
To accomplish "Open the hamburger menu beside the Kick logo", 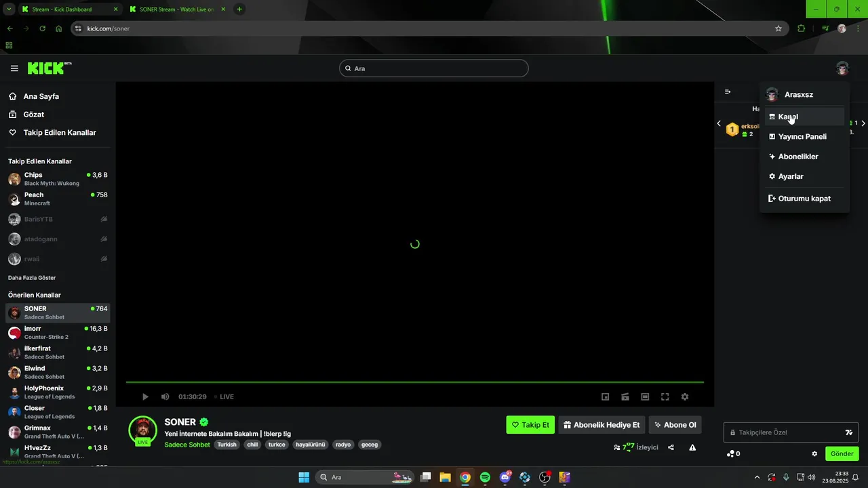I will point(14,68).
